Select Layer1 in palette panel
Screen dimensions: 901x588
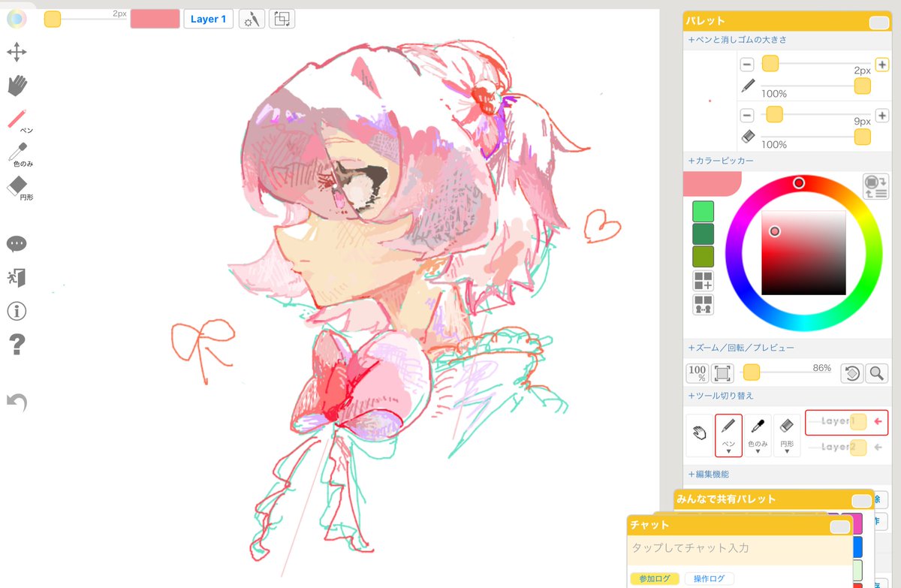(x=846, y=422)
